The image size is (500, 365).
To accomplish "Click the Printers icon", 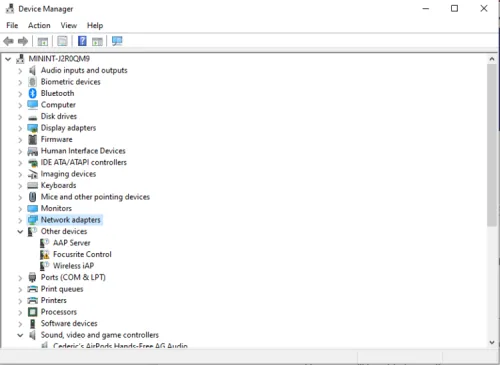I will click(32, 301).
